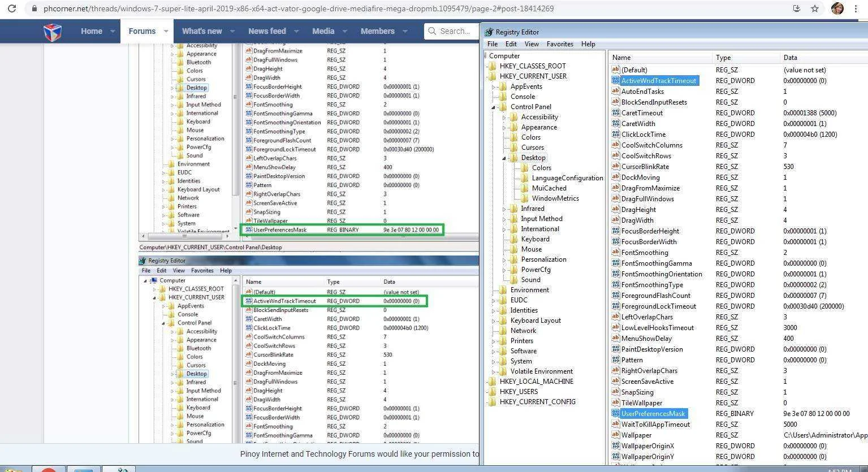Open the Registry Editor Favorites menu

(560, 44)
